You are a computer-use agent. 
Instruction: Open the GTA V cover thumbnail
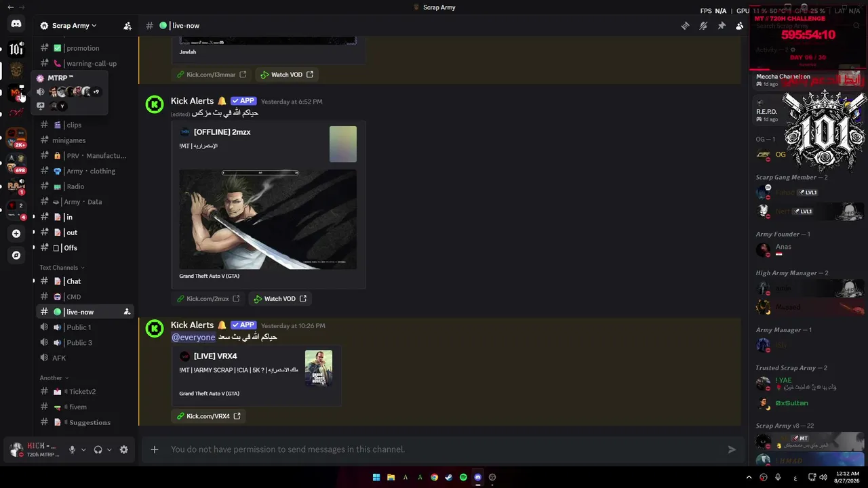tap(319, 368)
